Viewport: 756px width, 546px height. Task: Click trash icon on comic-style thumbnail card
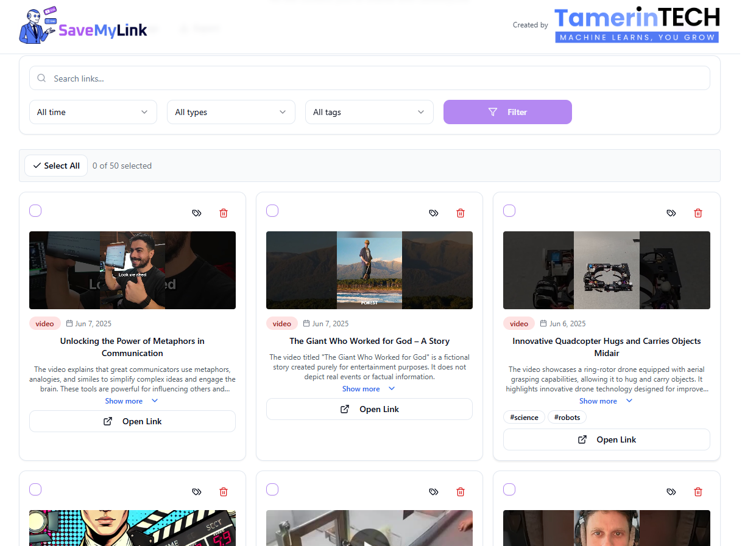[224, 492]
